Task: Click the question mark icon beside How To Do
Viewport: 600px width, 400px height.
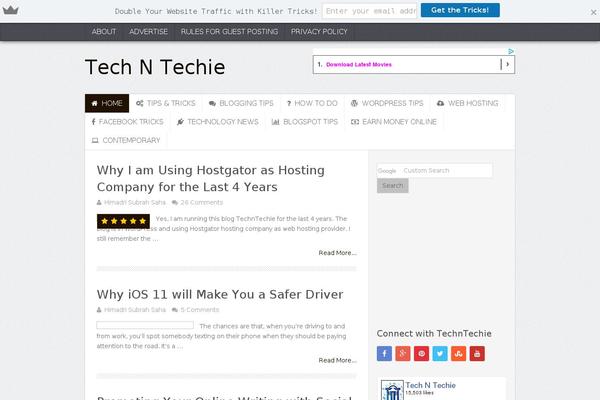Action: pos(289,103)
